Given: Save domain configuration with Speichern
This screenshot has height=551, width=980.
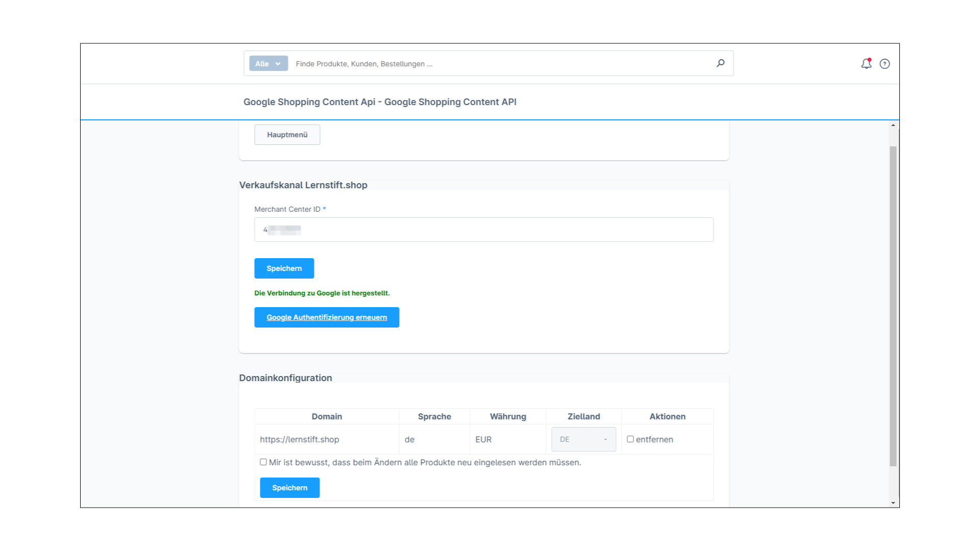Looking at the screenshot, I should [x=290, y=488].
